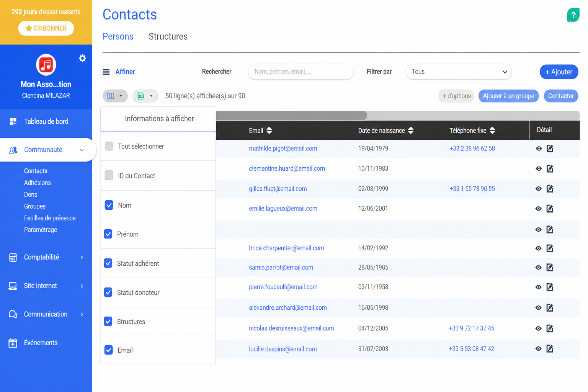Click the Site internet laptop icon
Image resolution: width=588 pixels, height=392 pixels.
point(13,286)
